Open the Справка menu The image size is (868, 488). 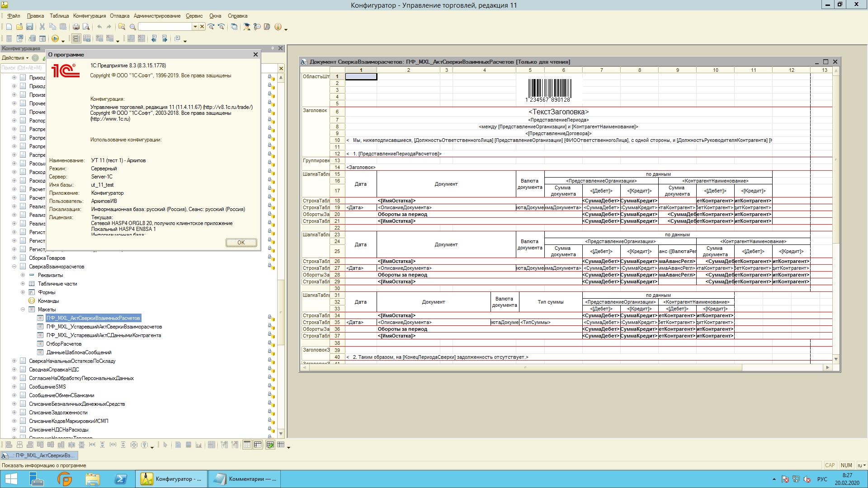(237, 16)
